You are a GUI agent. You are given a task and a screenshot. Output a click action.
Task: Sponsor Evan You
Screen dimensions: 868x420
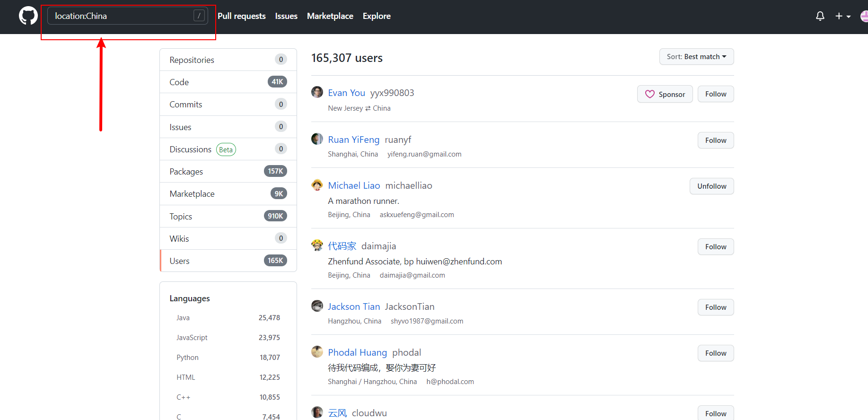point(665,94)
